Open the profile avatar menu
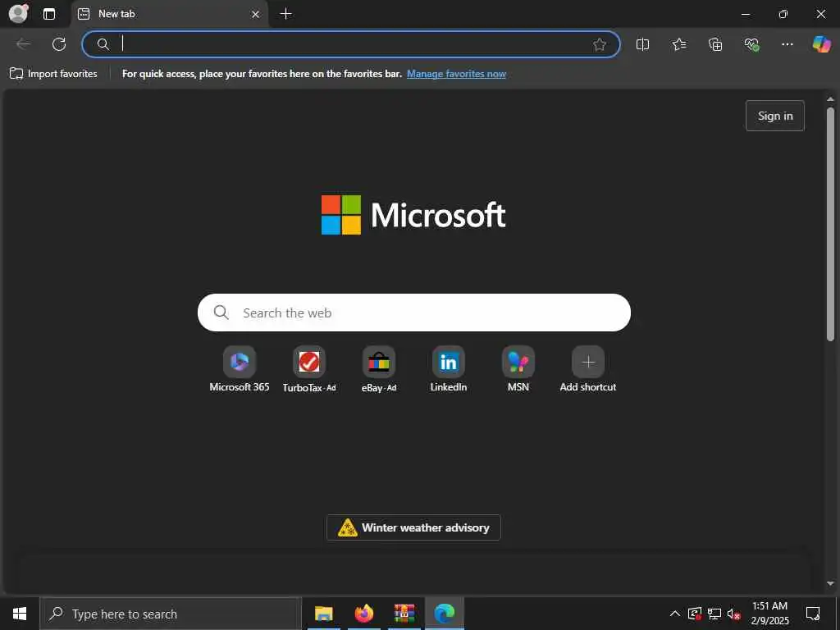Image resolution: width=840 pixels, height=630 pixels. (x=19, y=13)
